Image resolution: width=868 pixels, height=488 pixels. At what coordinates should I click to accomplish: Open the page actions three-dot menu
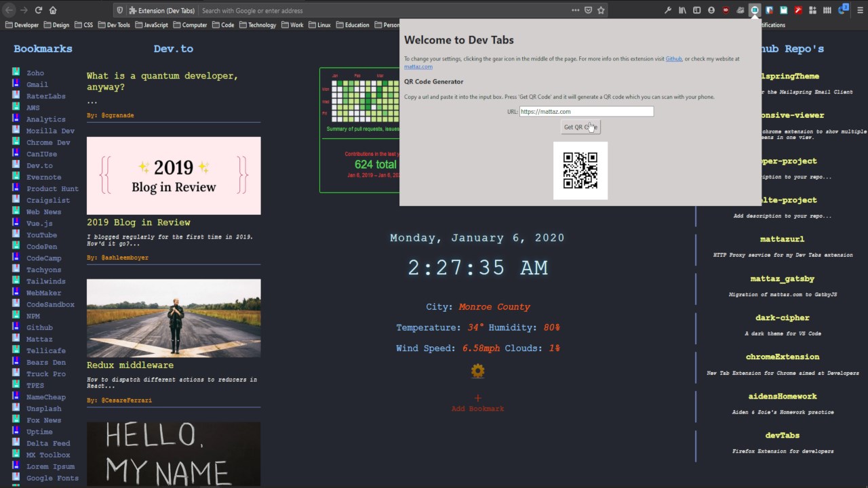click(575, 10)
